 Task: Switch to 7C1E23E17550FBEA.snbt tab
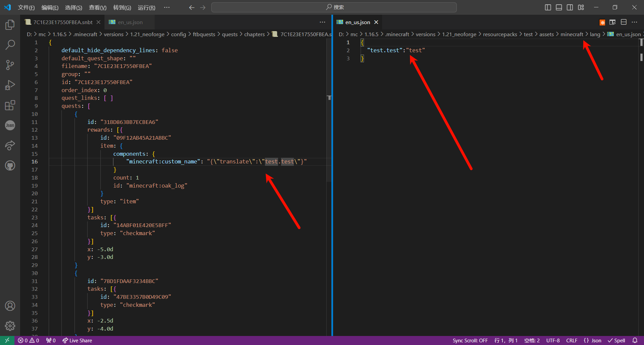click(63, 22)
